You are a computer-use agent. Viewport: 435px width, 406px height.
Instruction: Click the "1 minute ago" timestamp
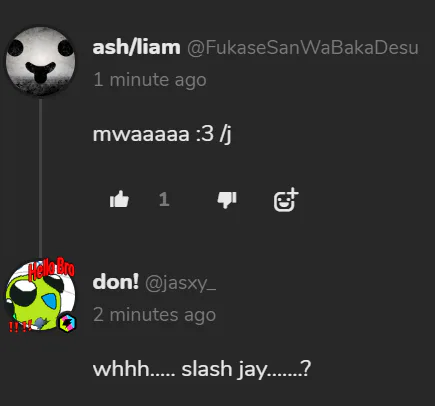(x=150, y=80)
